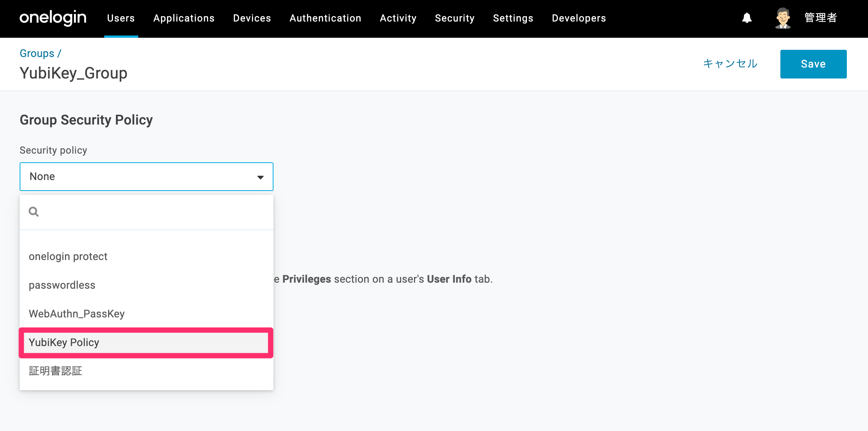The image size is (868, 431).
Task: Click the Security policy dropdown arrow
Action: click(x=260, y=177)
